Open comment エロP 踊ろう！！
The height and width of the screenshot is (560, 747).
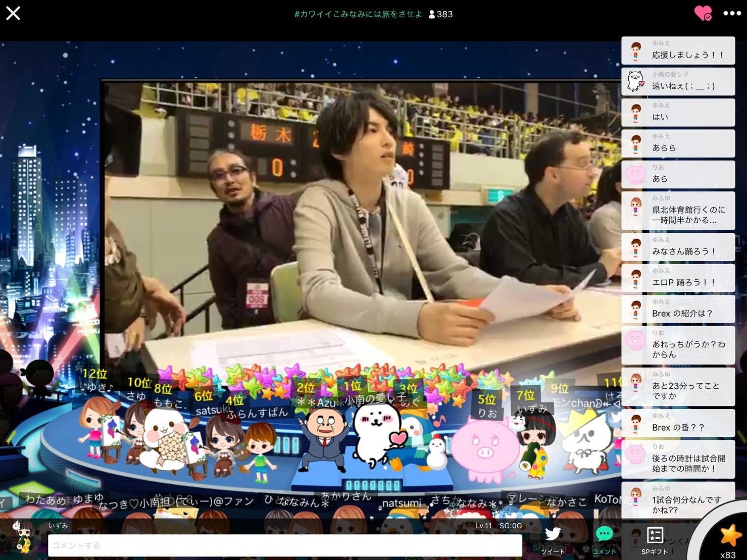click(x=678, y=278)
